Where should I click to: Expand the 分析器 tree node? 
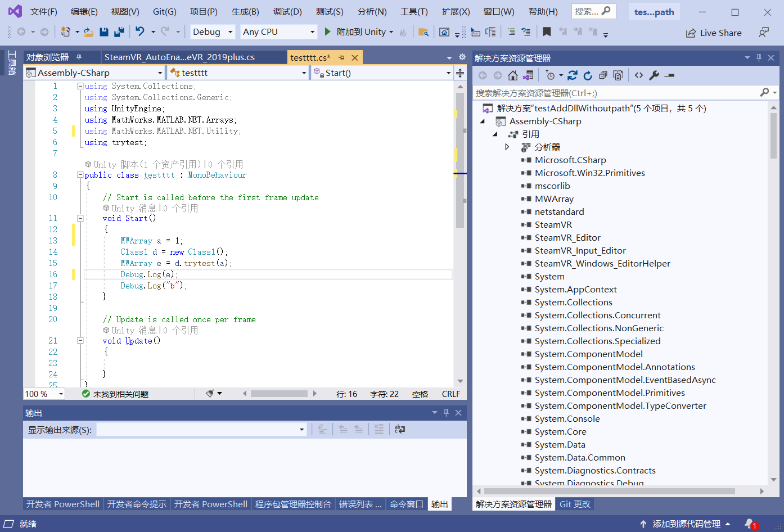pos(507,147)
